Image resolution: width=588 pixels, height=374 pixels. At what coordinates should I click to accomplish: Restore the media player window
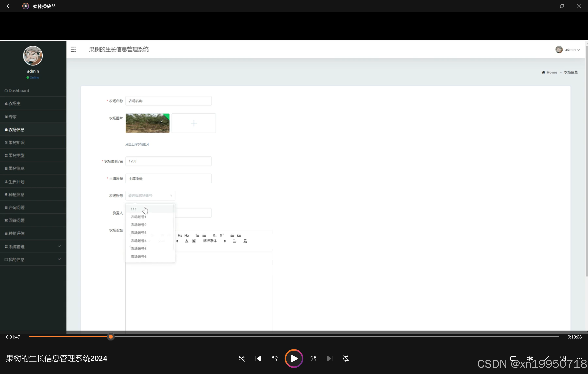pos(562,6)
